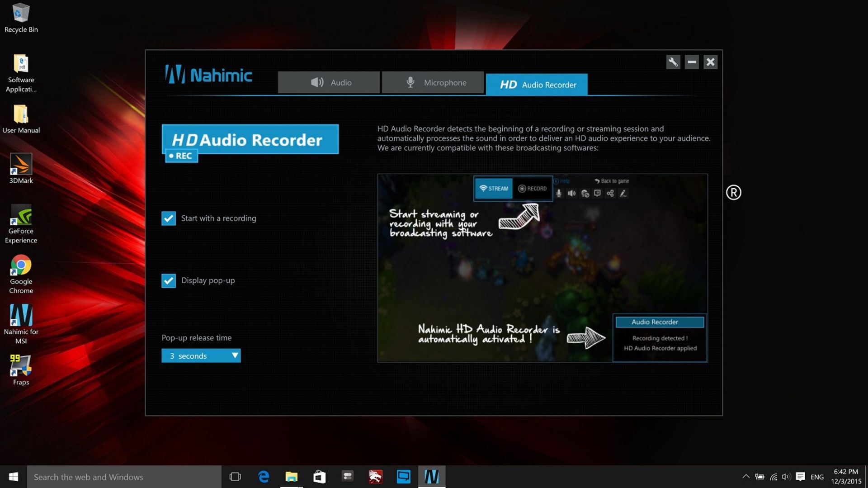The width and height of the screenshot is (868, 488).
Task: Open the Action Center notifications icon
Action: coord(801,477)
